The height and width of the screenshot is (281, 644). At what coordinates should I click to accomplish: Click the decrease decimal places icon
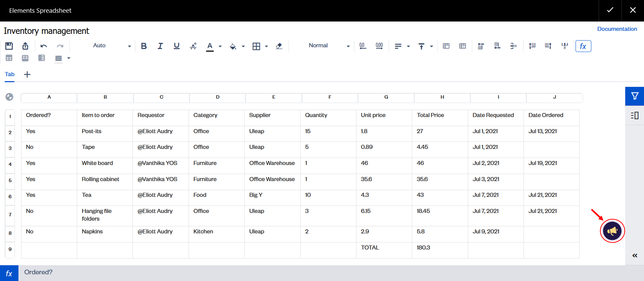[x=363, y=46]
